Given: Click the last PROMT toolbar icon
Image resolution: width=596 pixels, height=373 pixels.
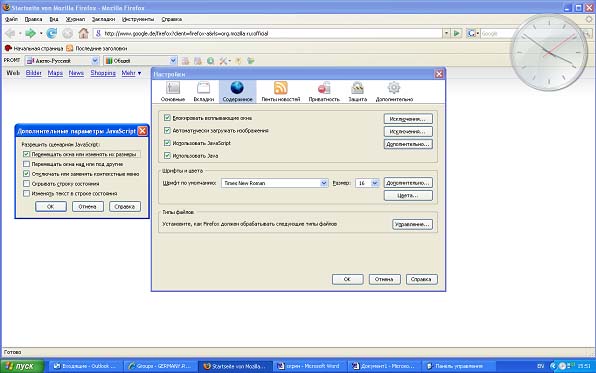Looking at the screenshot, I should [250, 61].
